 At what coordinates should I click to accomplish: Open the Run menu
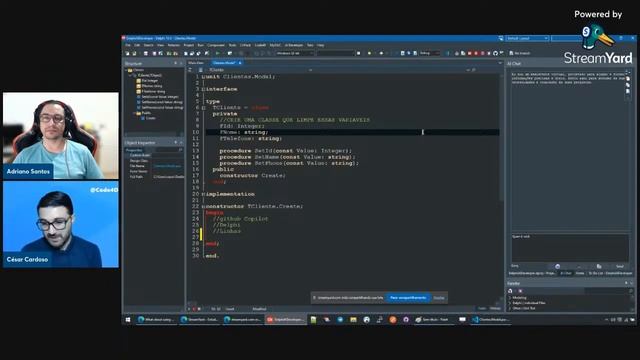(x=200, y=45)
